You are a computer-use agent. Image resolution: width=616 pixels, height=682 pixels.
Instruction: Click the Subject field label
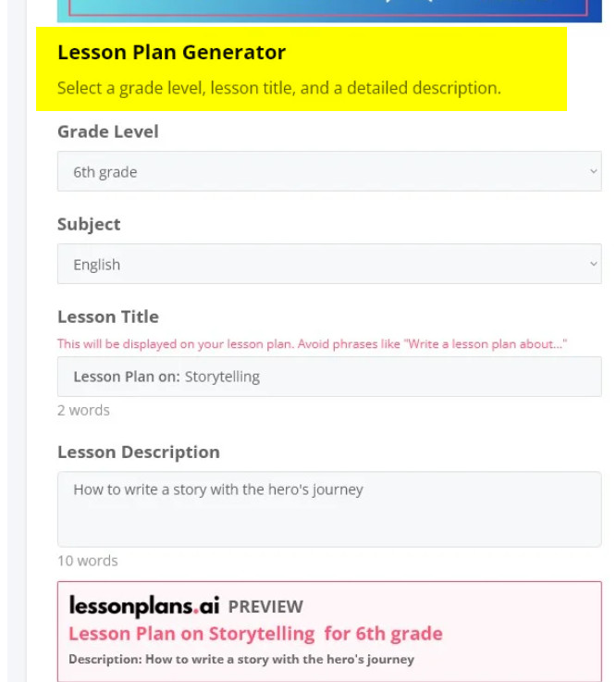click(x=89, y=225)
